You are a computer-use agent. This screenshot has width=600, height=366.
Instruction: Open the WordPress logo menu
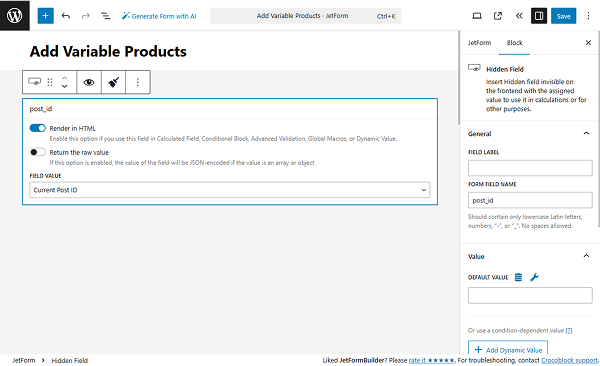[x=15, y=15]
